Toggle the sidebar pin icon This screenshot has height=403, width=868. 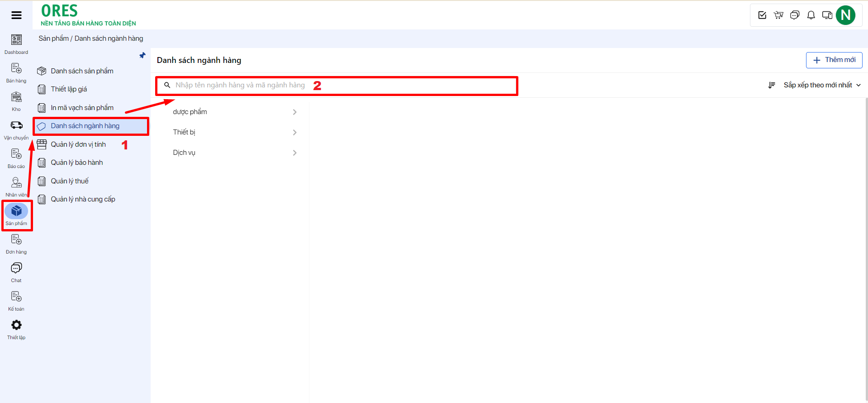(x=142, y=55)
